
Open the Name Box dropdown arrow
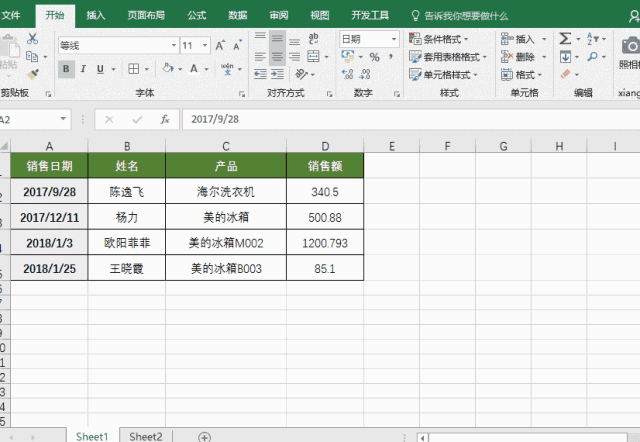point(63,119)
